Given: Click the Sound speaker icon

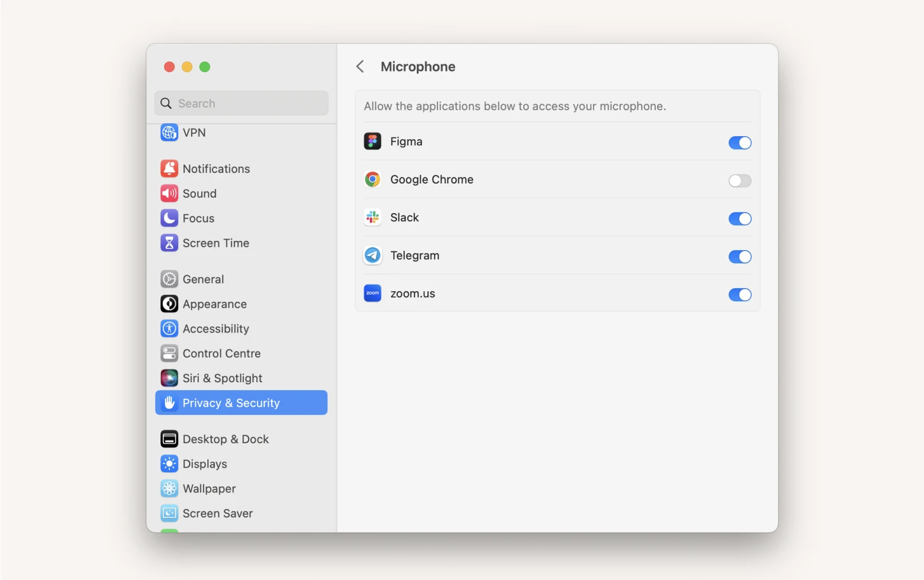Looking at the screenshot, I should 169,194.
